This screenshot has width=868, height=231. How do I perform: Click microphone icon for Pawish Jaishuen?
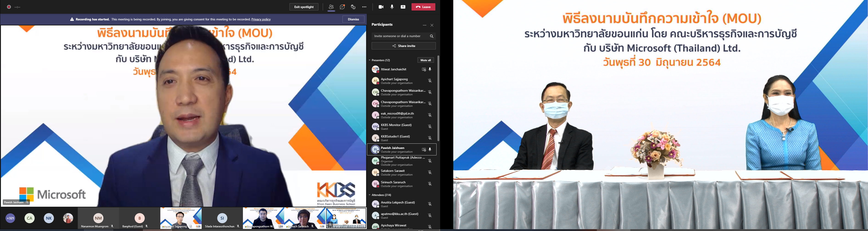pos(430,149)
